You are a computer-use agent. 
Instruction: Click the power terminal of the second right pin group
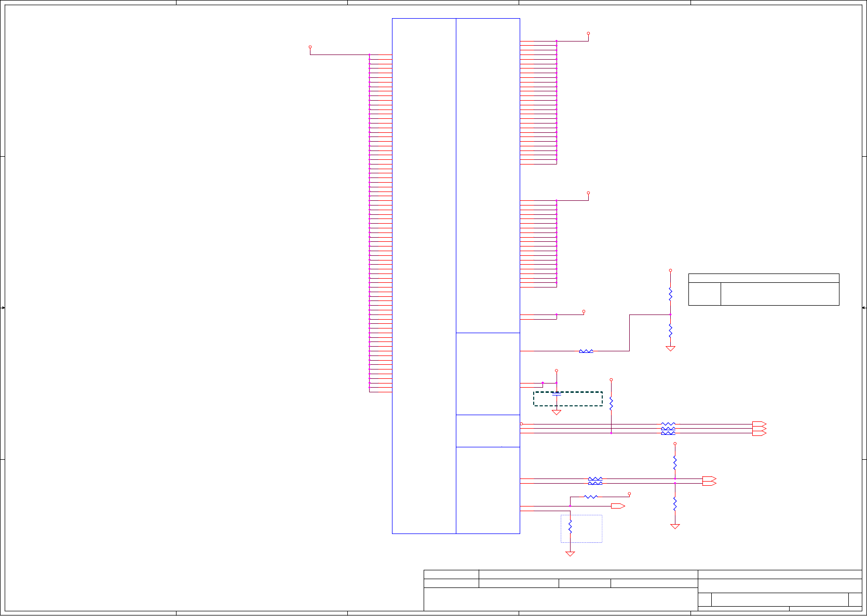click(588, 193)
